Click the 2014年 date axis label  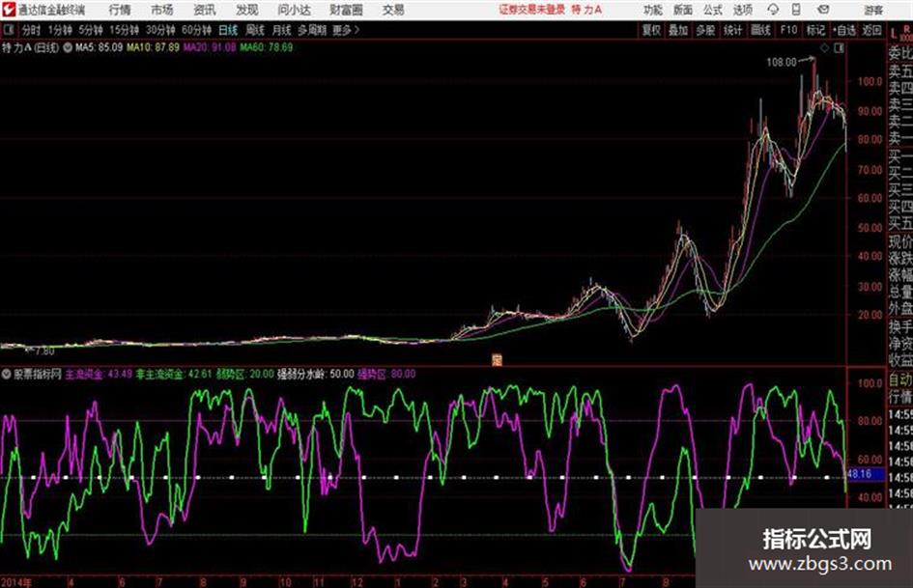pyautogui.click(x=16, y=582)
